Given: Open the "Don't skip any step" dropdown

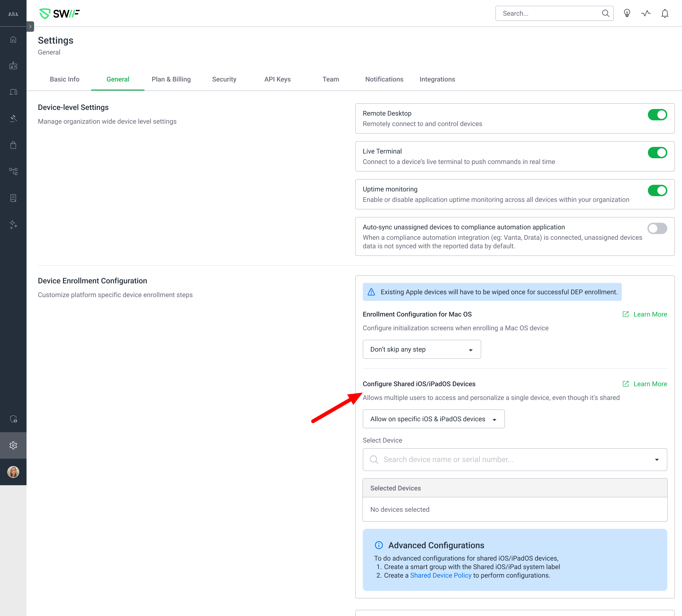Looking at the screenshot, I should point(422,349).
